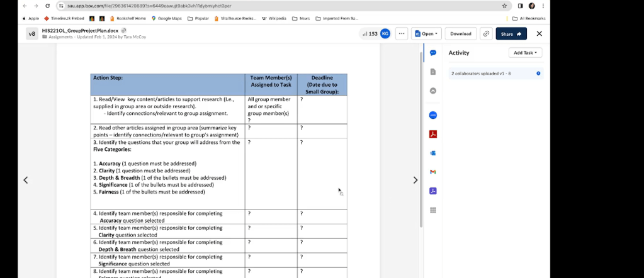Open the all-apps grid icon in sidebar
The height and width of the screenshot is (278, 644).
pyautogui.click(x=433, y=210)
